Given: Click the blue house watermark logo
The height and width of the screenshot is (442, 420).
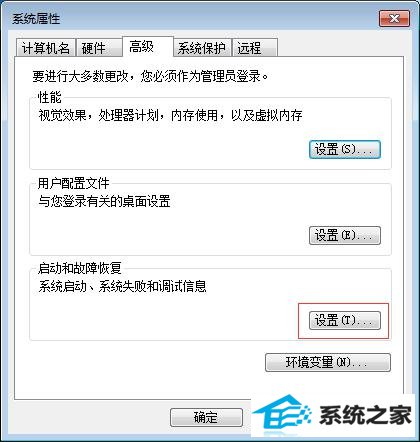Looking at the screenshot, I should point(281,415).
